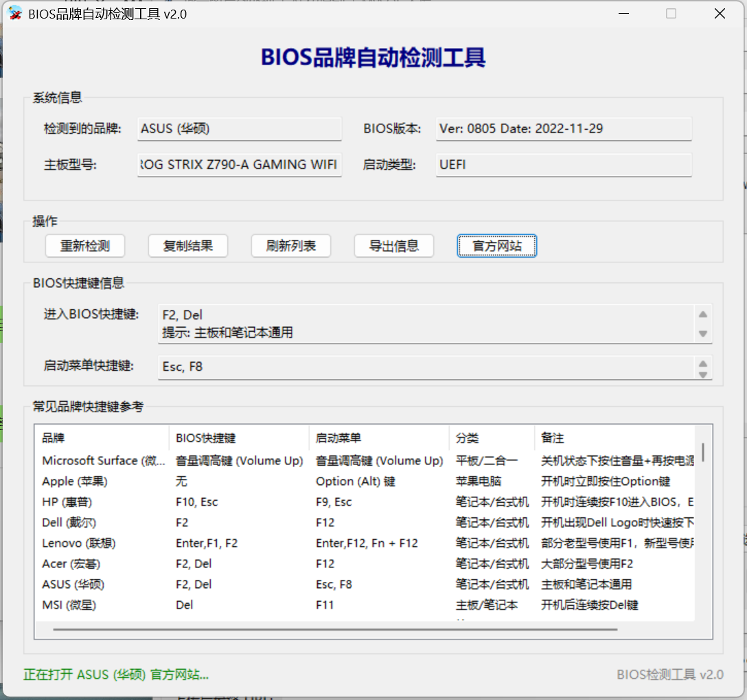
Task: Click inside the 主板型号 field
Action: point(239,165)
